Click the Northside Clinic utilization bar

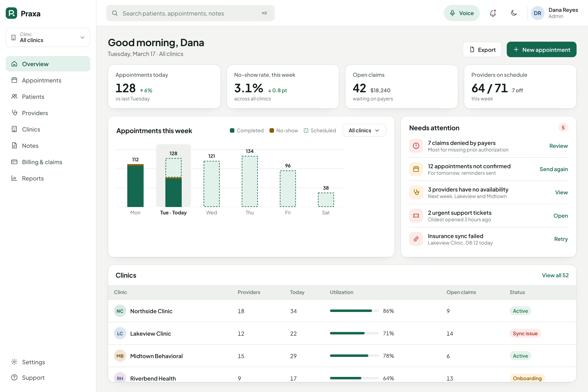(354, 311)
